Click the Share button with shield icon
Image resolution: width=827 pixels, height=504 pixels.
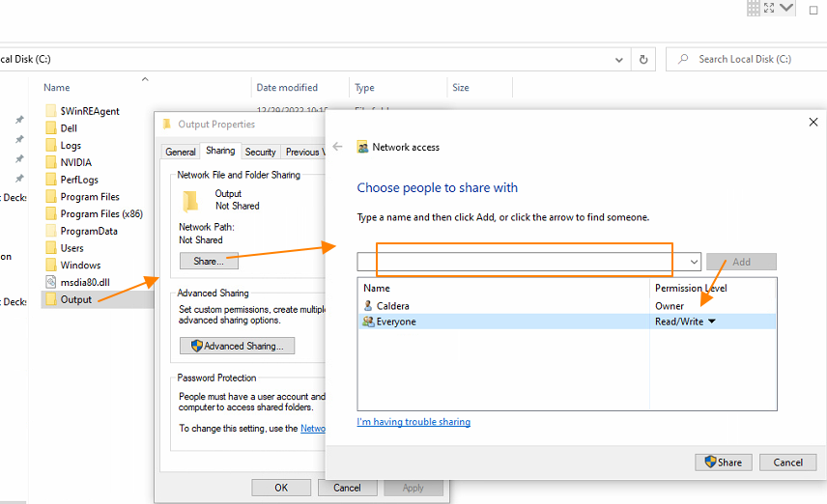[723, 462]
